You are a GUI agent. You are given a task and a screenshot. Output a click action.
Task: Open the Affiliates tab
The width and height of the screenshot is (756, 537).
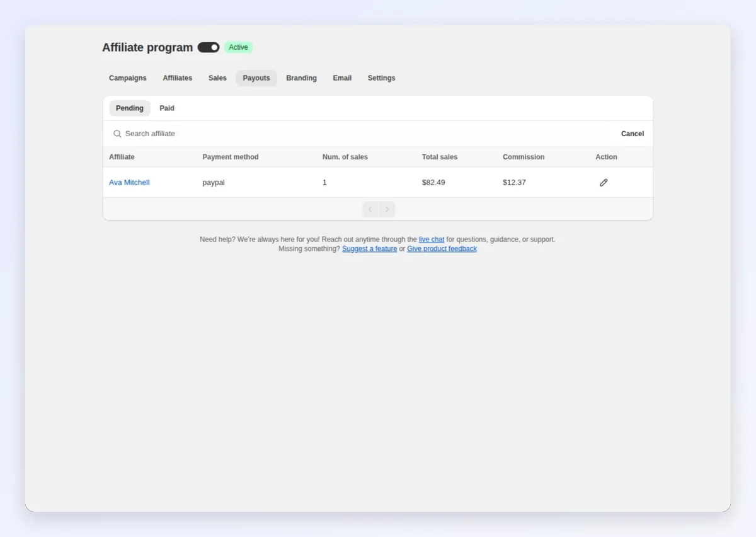(x=178, y=78)
